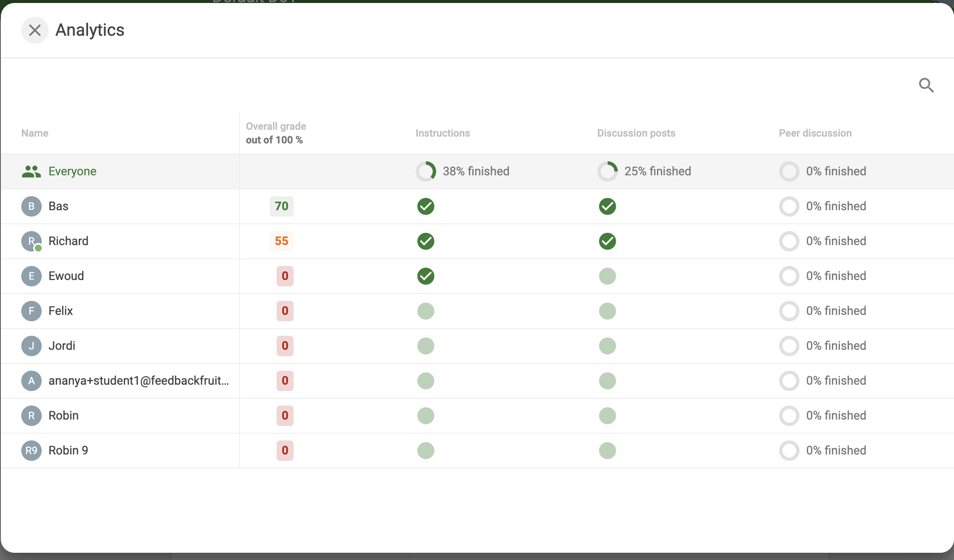Select student name Jordi
The image size is (954, 560).
click(62, 346)
